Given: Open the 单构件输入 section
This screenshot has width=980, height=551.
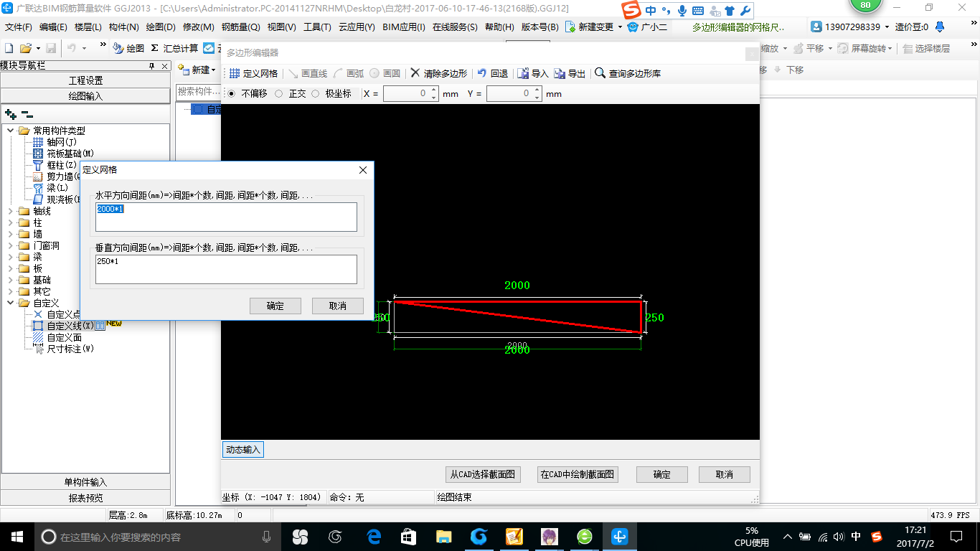Looking at the screenshot, I should [x=85, y=482].
